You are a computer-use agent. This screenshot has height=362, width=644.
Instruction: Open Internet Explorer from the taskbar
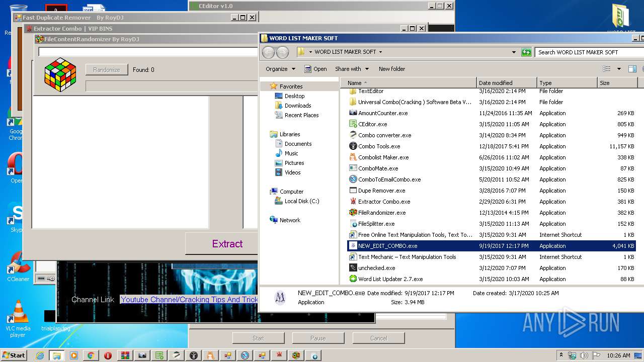[x=40, y=355]
